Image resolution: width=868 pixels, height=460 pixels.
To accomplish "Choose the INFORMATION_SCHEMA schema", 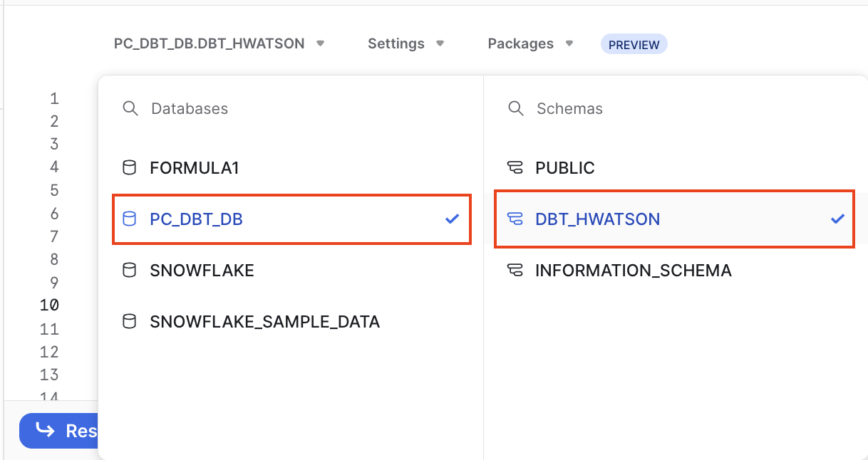I will point(633,271).
